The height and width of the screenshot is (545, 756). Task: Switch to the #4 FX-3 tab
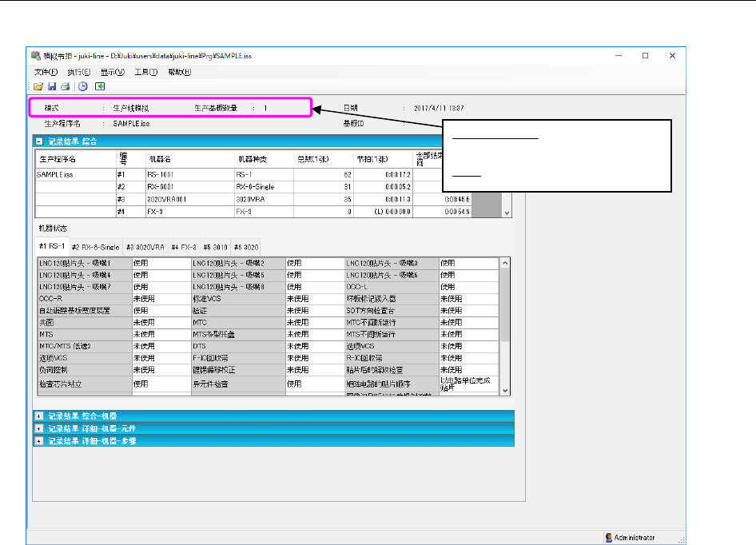[185, 248]
